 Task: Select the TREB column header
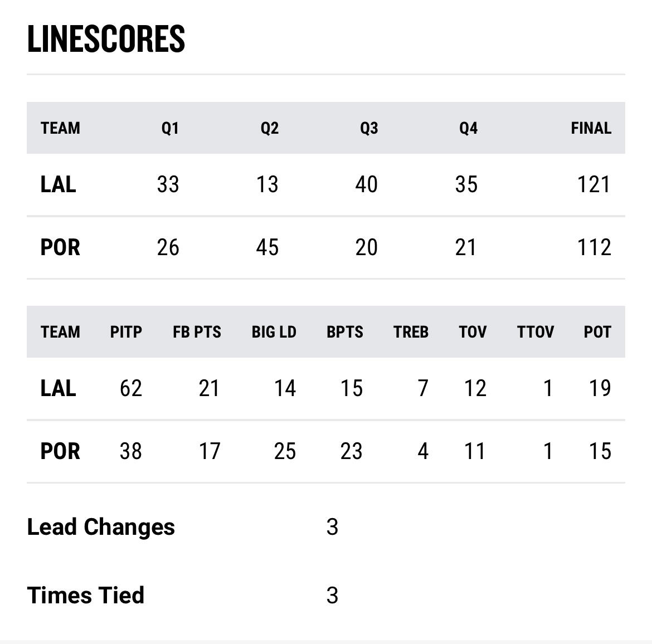[x=411, y=332]
